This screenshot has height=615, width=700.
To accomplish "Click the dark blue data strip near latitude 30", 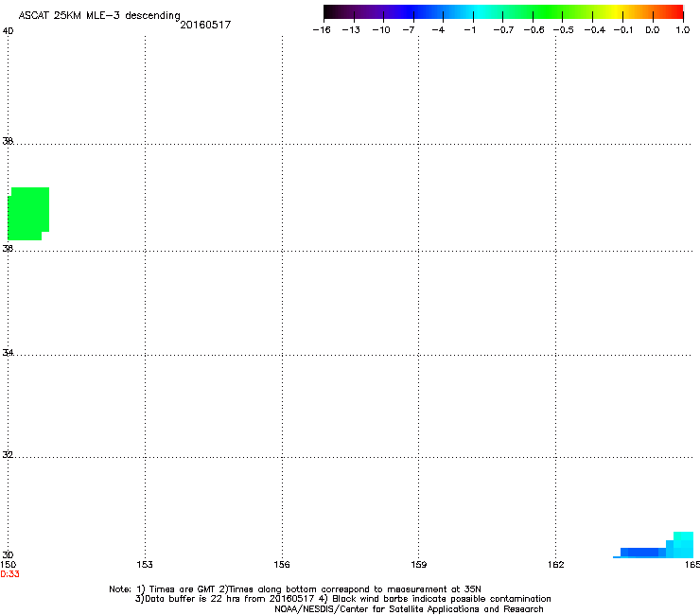I will (x=643, y=553).
